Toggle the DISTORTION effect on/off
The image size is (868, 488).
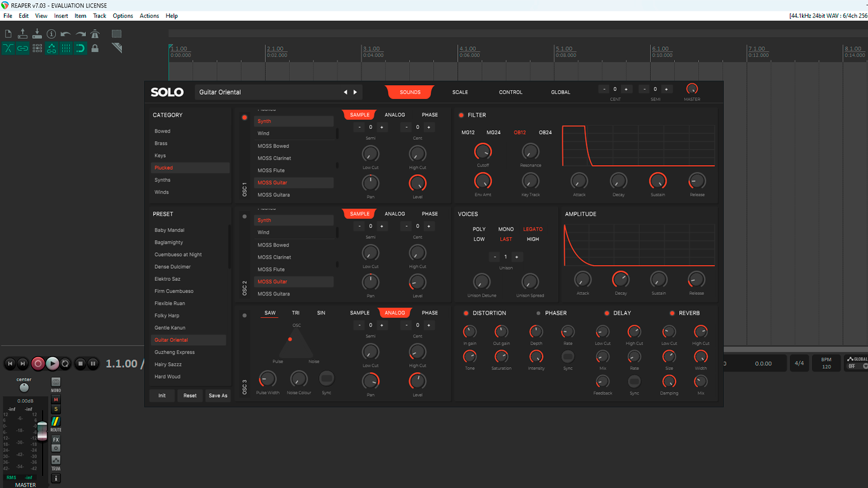(x=466, y=313)
